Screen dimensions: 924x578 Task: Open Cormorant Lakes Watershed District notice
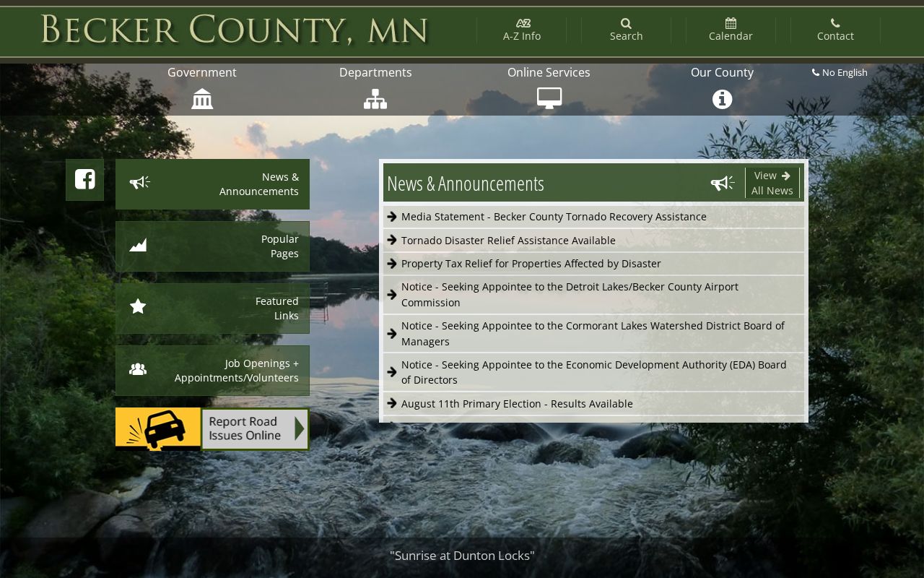pos(593,334)
